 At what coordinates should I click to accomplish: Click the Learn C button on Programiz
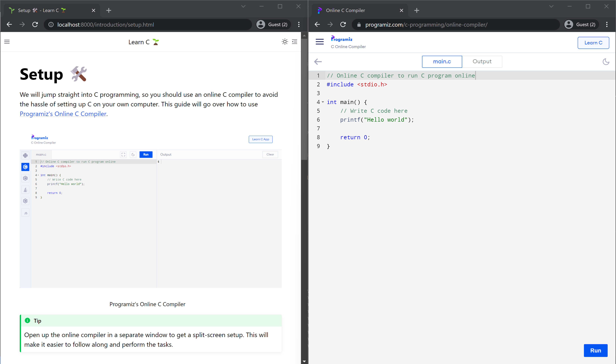click(x=593, y=43)
